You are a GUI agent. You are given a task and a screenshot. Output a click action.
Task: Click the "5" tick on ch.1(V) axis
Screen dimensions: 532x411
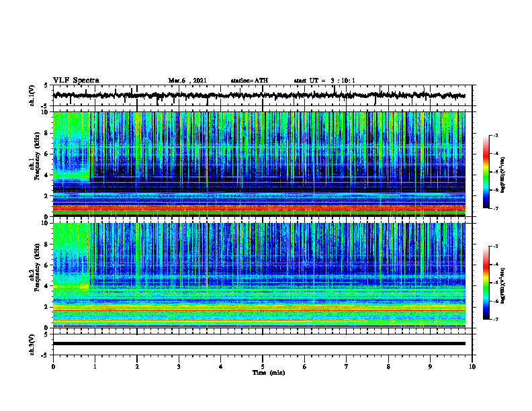[x=46, y=85]
